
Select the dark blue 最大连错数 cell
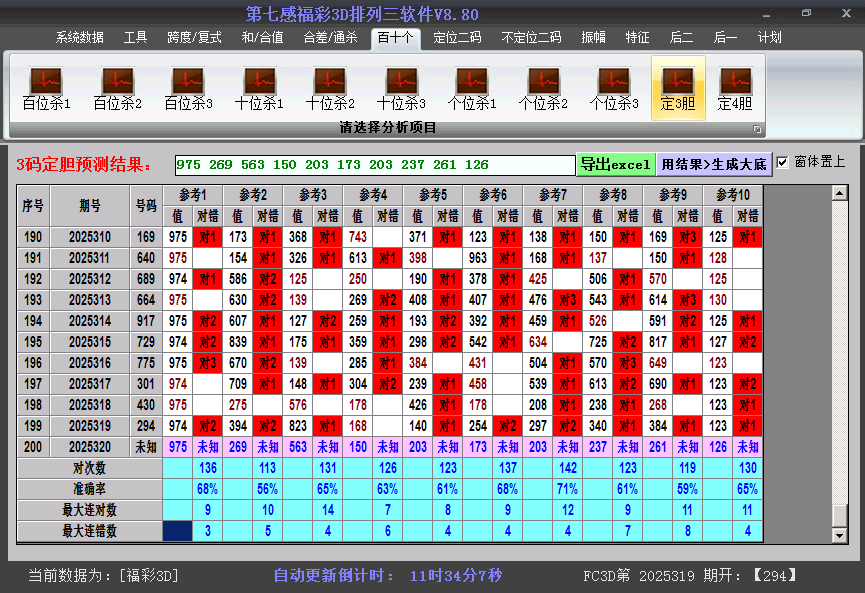coord(178,531)
